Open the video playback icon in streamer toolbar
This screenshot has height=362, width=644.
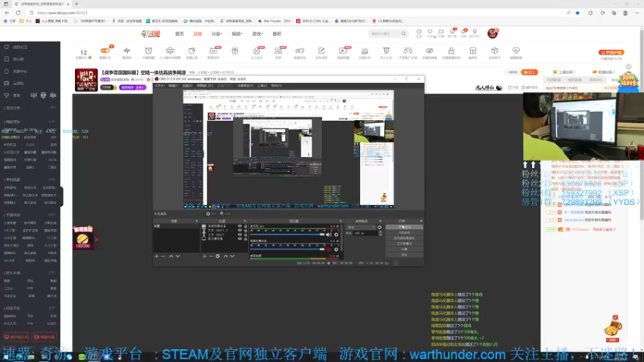(343, 51)
